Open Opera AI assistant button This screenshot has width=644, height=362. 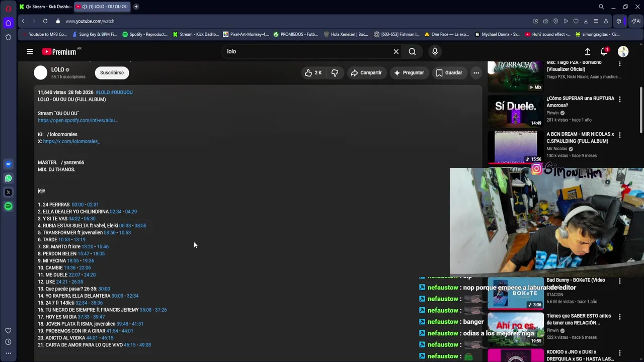[636, 21]
